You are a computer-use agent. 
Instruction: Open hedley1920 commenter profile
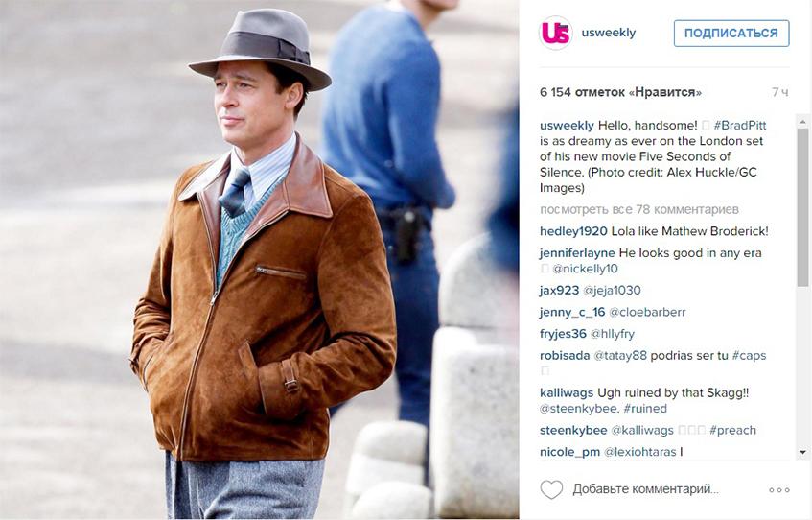[573, 231]
